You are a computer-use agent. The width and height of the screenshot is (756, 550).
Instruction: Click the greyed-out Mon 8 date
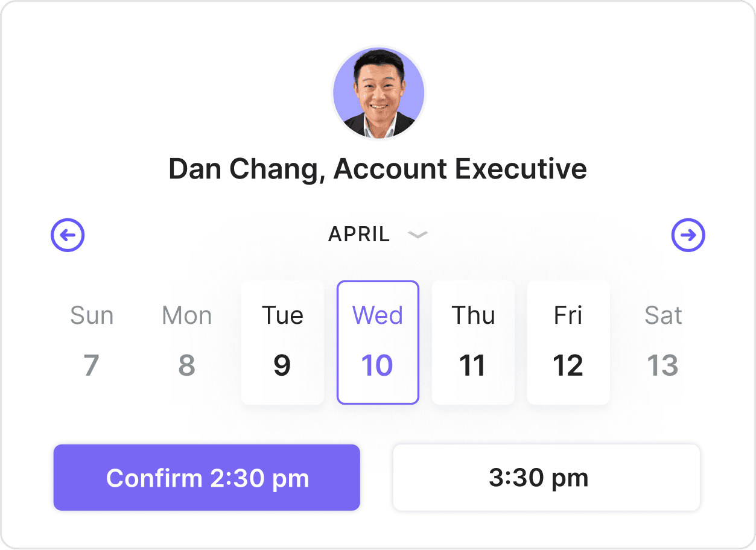187,342
